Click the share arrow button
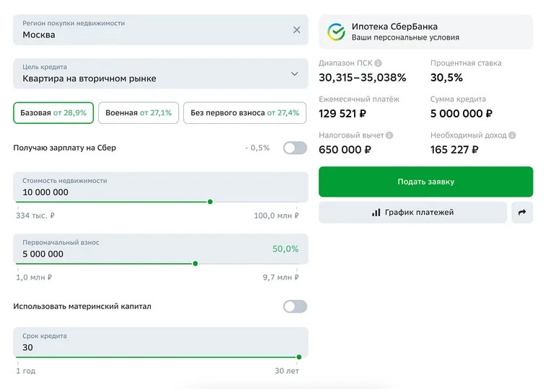The image size is (548, 392). 522,213
